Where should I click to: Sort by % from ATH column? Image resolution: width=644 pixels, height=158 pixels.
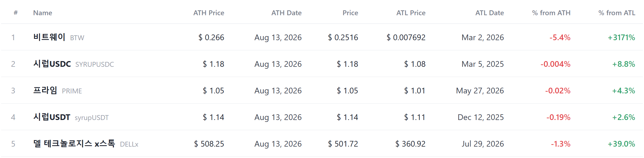551,13
